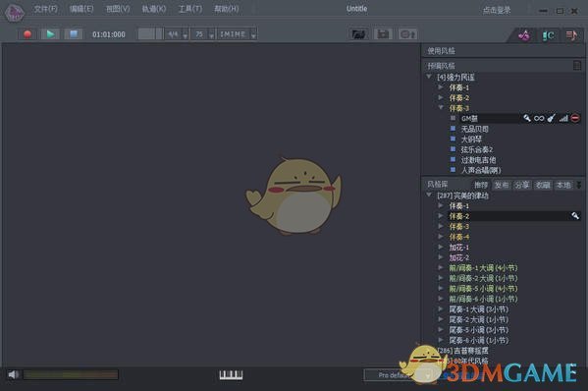Open the orange note list panel icon
Viewport: 588px width, 391px height.
pos(571,35)
